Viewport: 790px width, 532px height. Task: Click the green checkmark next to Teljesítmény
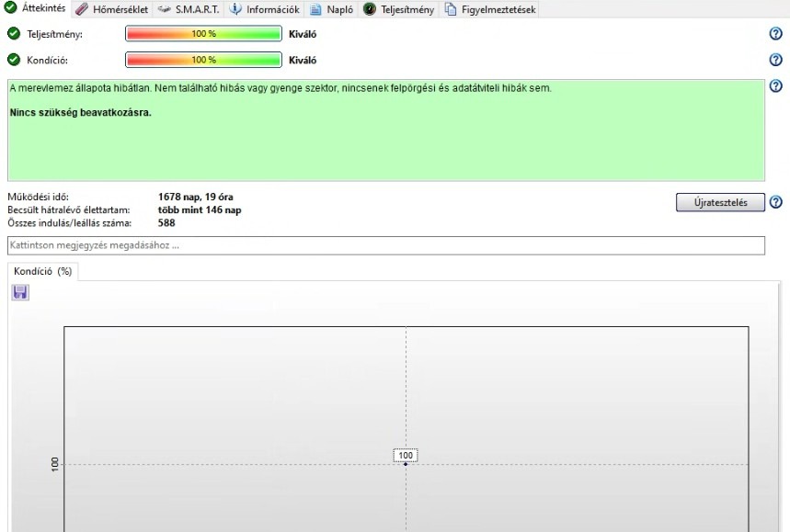coord(14,34)
